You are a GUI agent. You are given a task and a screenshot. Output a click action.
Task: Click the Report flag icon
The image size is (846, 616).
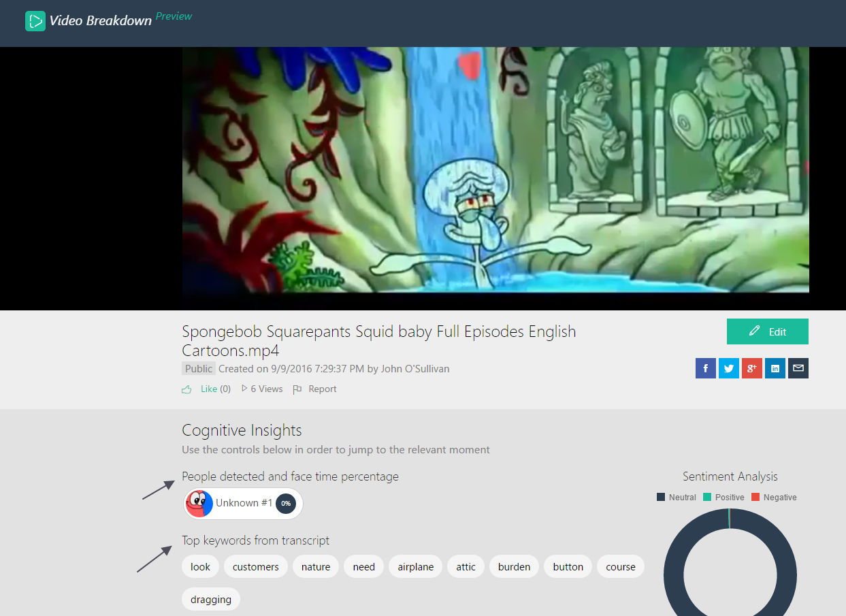[297, 389]
